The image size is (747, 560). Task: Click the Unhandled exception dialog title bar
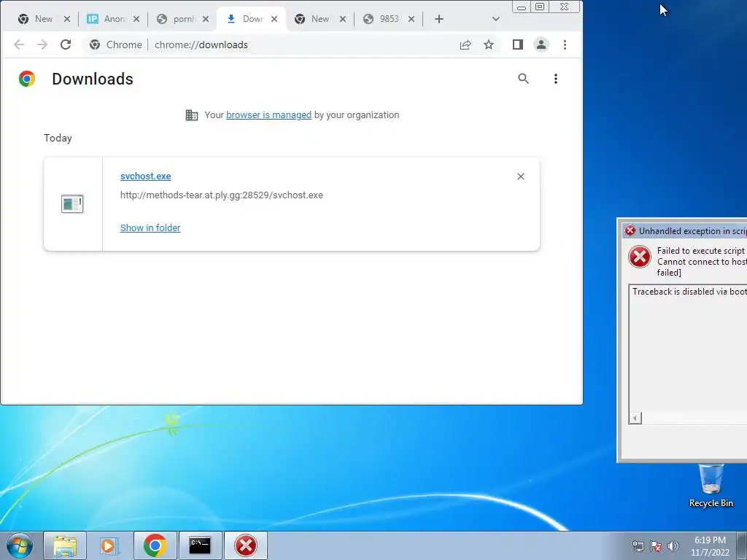tap(685, 231)
